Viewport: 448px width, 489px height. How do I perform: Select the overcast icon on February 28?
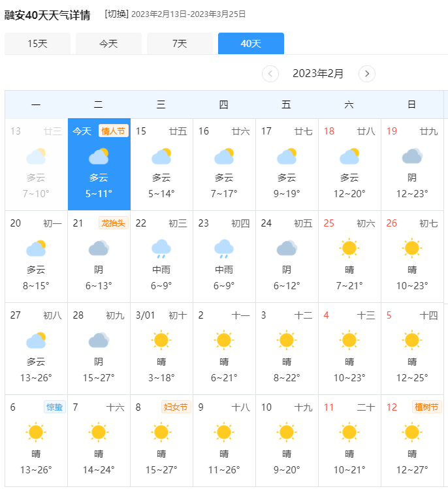coord(99,340)
